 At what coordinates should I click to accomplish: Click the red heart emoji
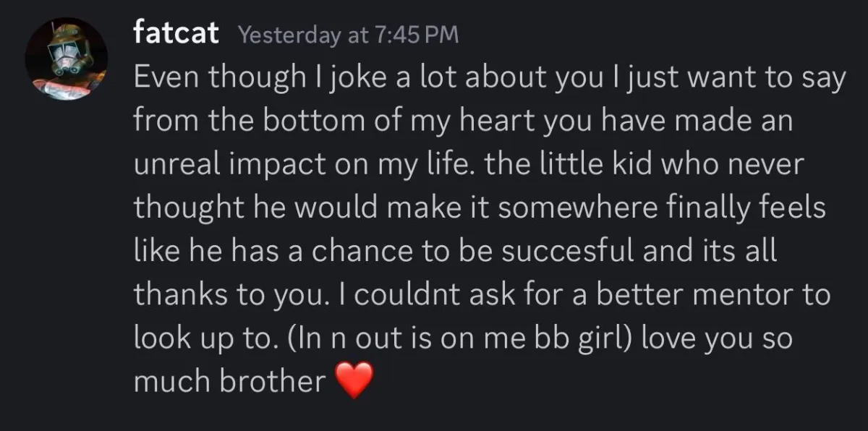click(355, 380)
